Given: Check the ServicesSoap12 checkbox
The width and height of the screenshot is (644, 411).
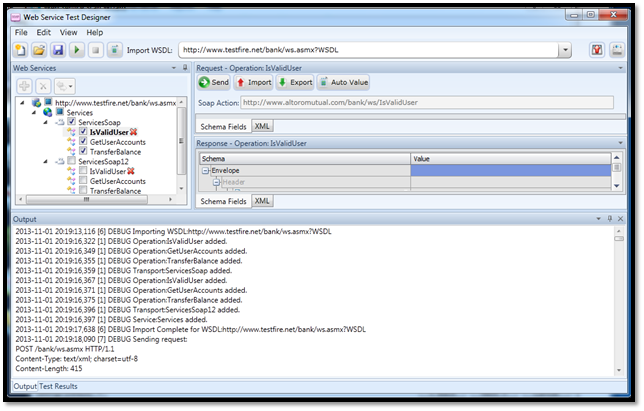Looking at the screenshot, I should (x=71, y=161).
